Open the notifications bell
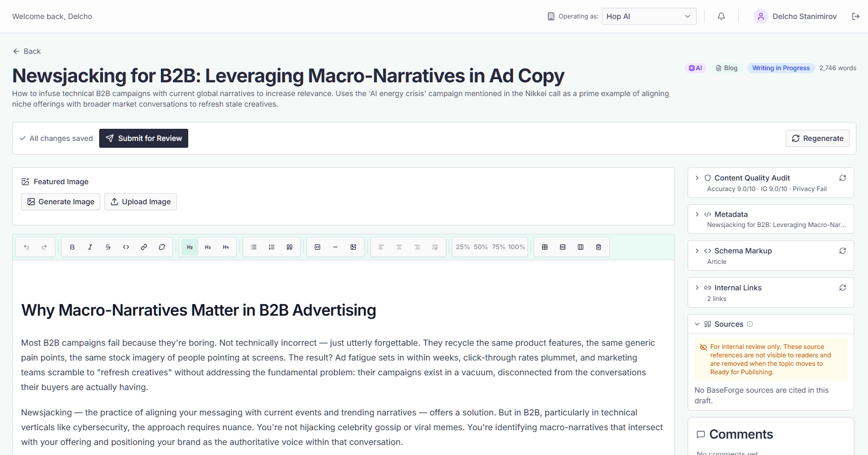Viewport: 868px width, 455px height. tap(721, 16)
